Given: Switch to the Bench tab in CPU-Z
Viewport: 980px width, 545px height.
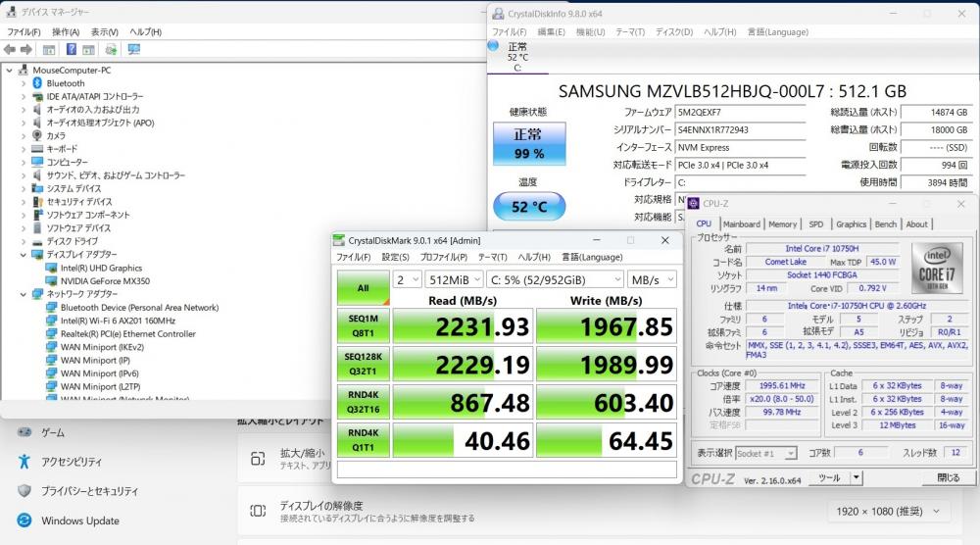Looking at the screenshot, I should (x=885, y=223).
